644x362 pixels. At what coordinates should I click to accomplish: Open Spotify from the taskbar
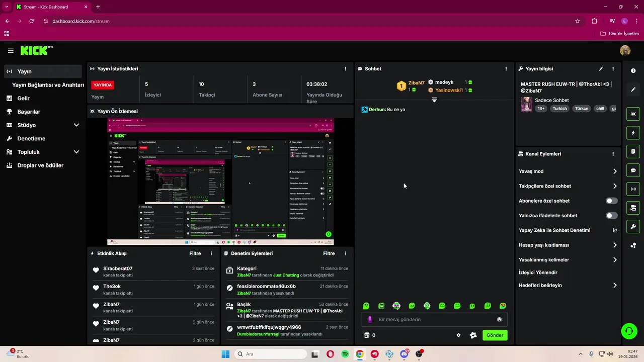point(345,354)
